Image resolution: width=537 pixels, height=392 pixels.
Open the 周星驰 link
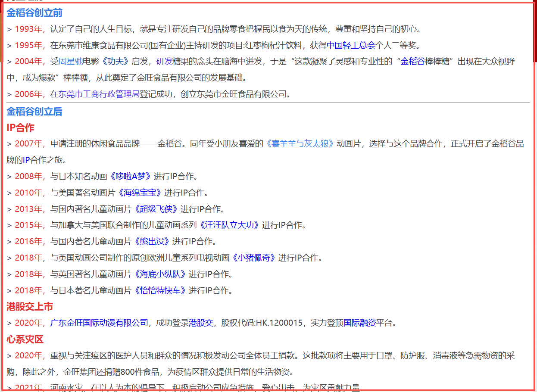click(71, 62)
